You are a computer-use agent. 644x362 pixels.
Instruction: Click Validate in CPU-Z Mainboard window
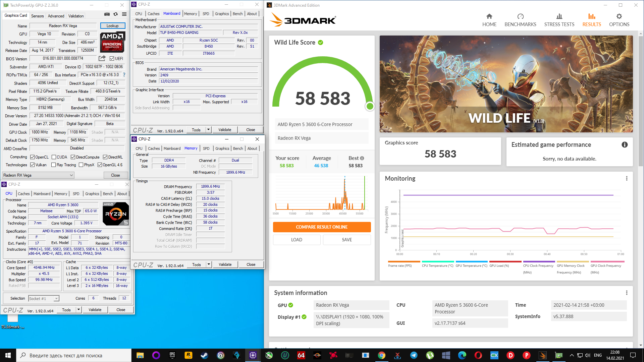[x=225, y=130]
